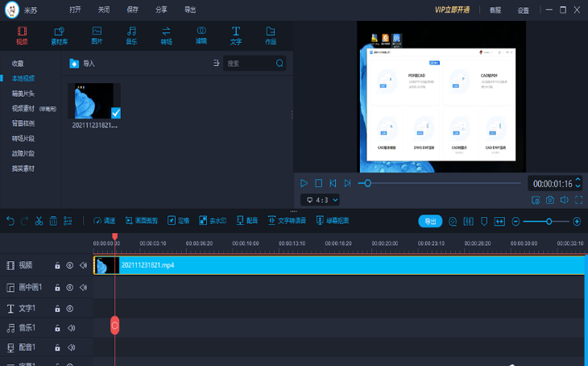Click the zoom-out minus icon on timeline

(x=516, y=222)
